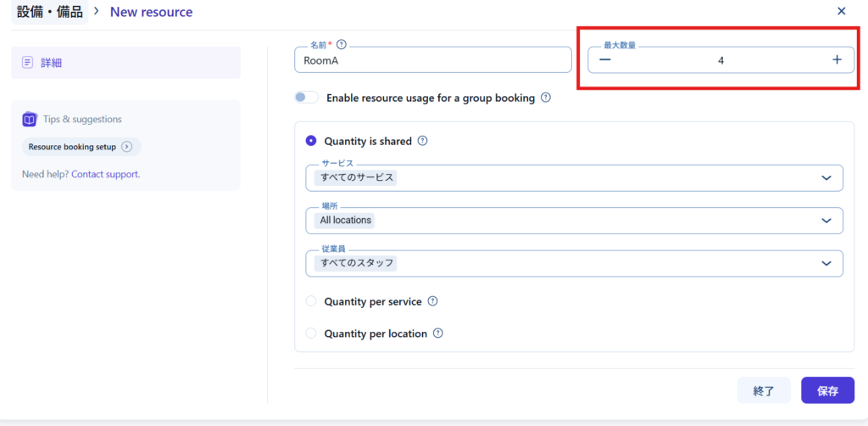Enable resource usage for group booking toggle
The image size is (868, 426).
[306, 98]
